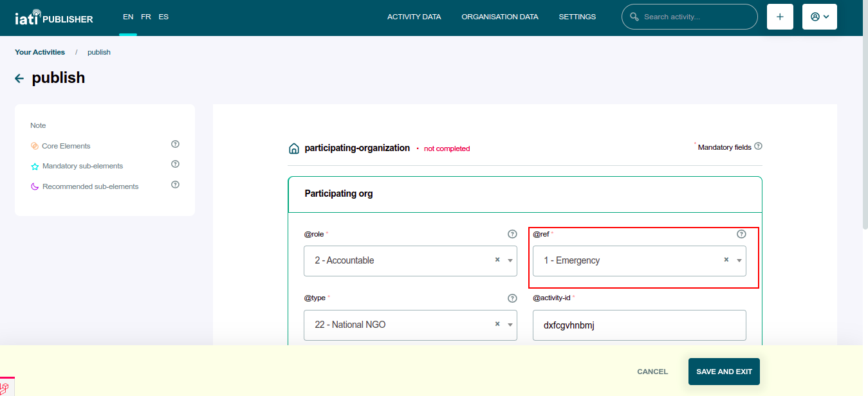
Task: Open help icon for @type field
Action: (x=512, y=298)
